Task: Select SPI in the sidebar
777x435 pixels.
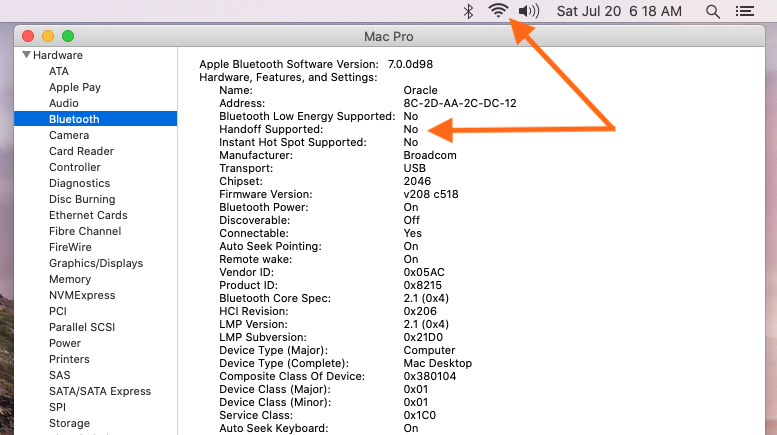Action: (57, 407)
